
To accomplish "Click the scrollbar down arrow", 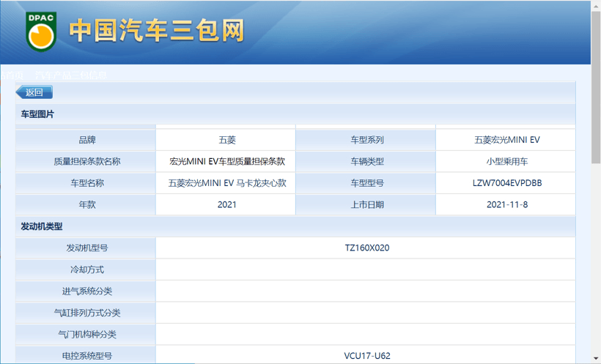I will (596, 359).
